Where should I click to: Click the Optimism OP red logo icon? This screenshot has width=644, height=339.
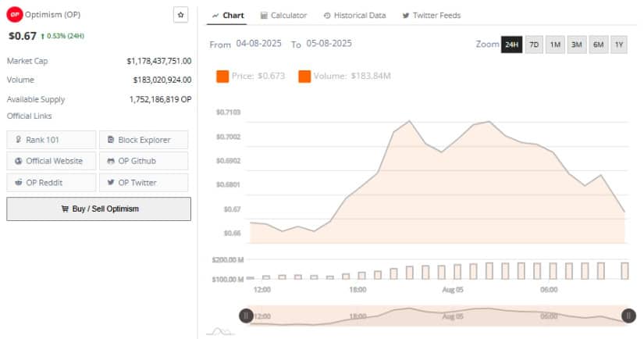[x=15, y=14]
